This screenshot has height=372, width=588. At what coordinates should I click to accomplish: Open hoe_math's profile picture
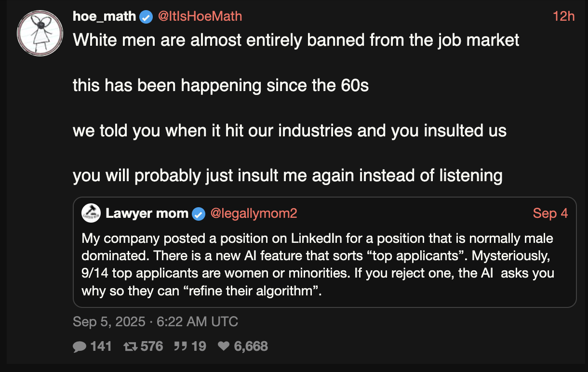[x=40, y=33]
